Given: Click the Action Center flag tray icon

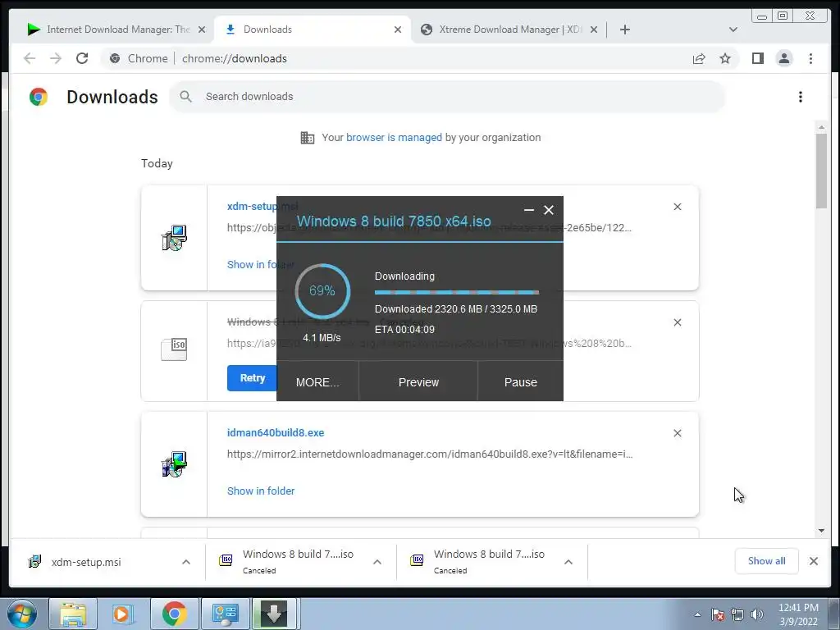Looking at the screenshot, I should pyautogui.click(x=718, y=614).
